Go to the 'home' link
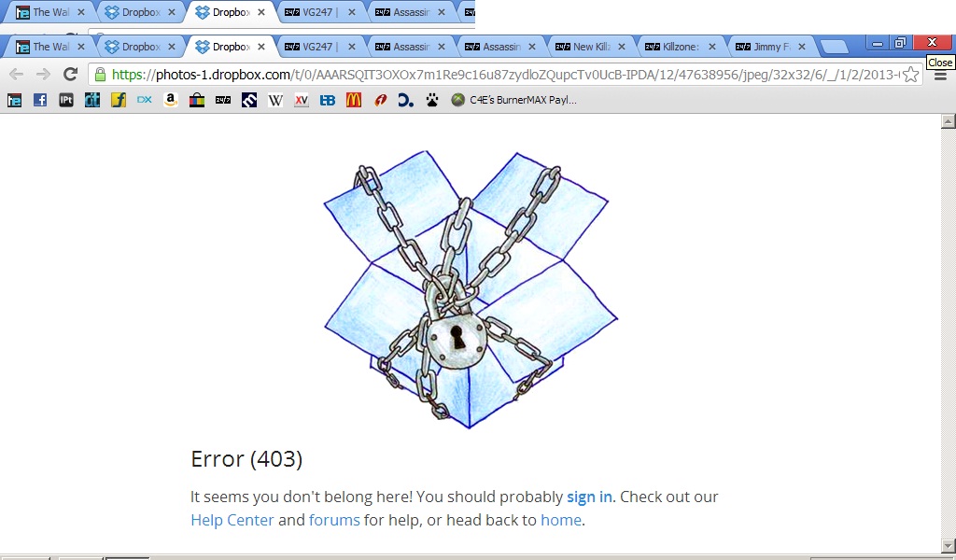 560,520
